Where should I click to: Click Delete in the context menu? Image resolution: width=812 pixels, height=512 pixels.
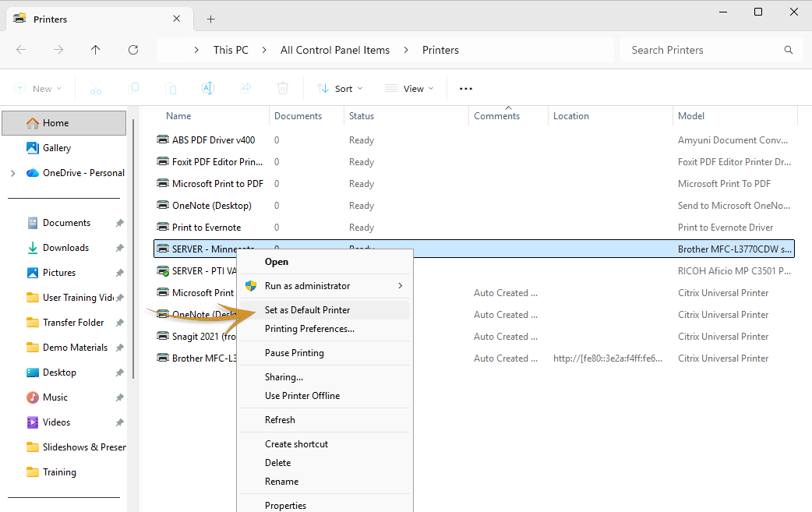325,462
